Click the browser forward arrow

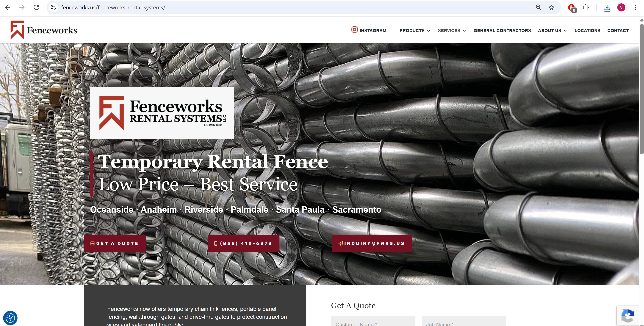(x=22, y=8)
